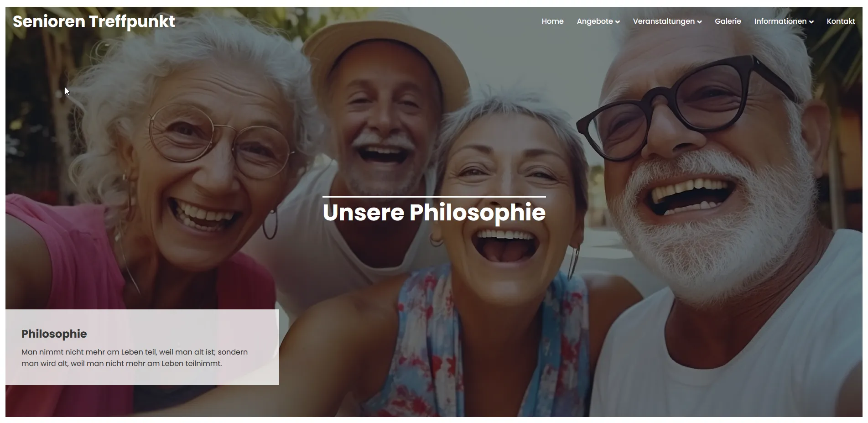Click the bearded man's white beard
The width and height of the screenshot is (868, 423).
pyautogui.click(x=716, y=228)
